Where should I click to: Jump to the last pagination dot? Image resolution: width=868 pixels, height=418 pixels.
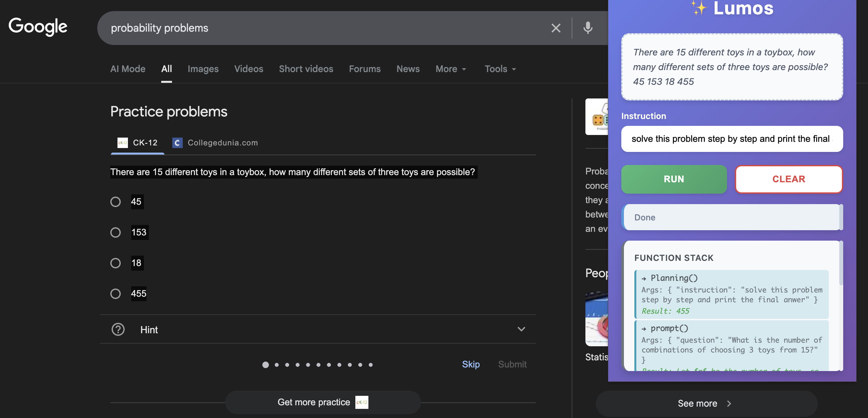(370, 365)
